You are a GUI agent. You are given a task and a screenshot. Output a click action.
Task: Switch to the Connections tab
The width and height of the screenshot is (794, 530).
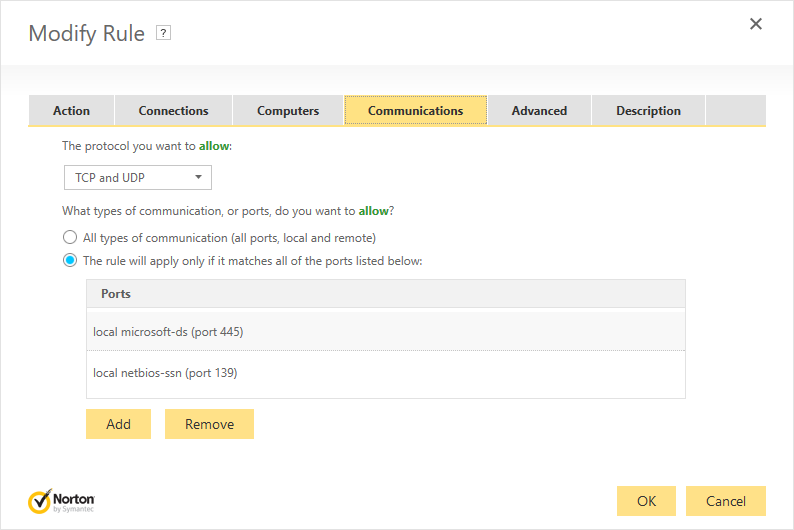[x=173, y=110]
